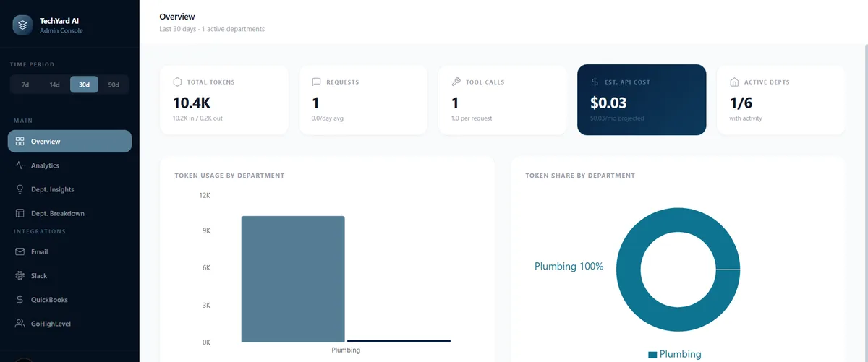This screenshot has width=868, height=362.
Task: Click the Requests card value 1
Action: click(x=315, y=103)
